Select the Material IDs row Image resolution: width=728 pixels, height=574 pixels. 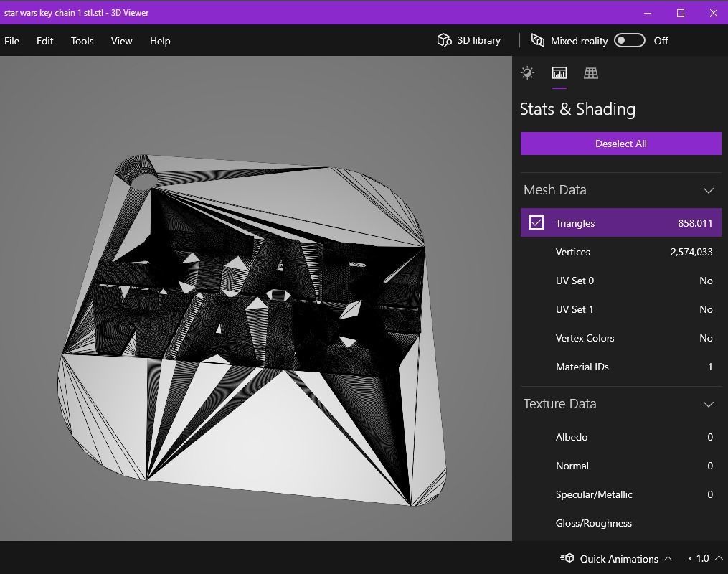(x=620, y=367)
